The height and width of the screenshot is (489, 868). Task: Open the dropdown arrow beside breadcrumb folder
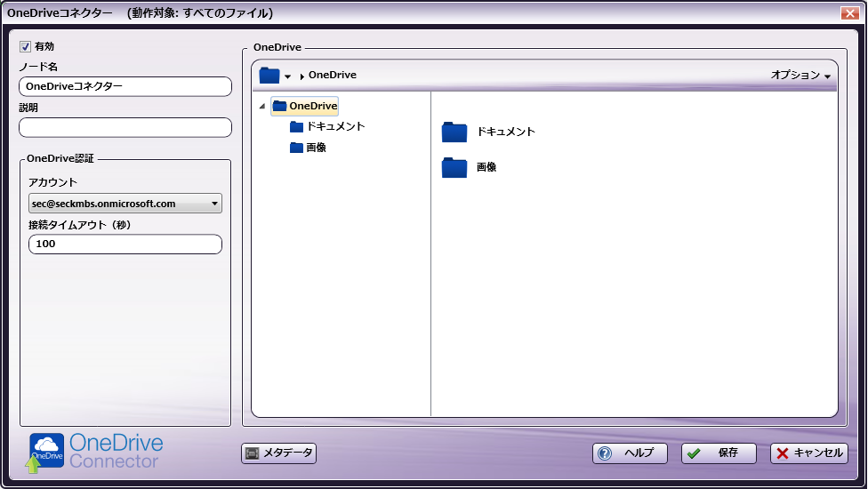[288, 76]
